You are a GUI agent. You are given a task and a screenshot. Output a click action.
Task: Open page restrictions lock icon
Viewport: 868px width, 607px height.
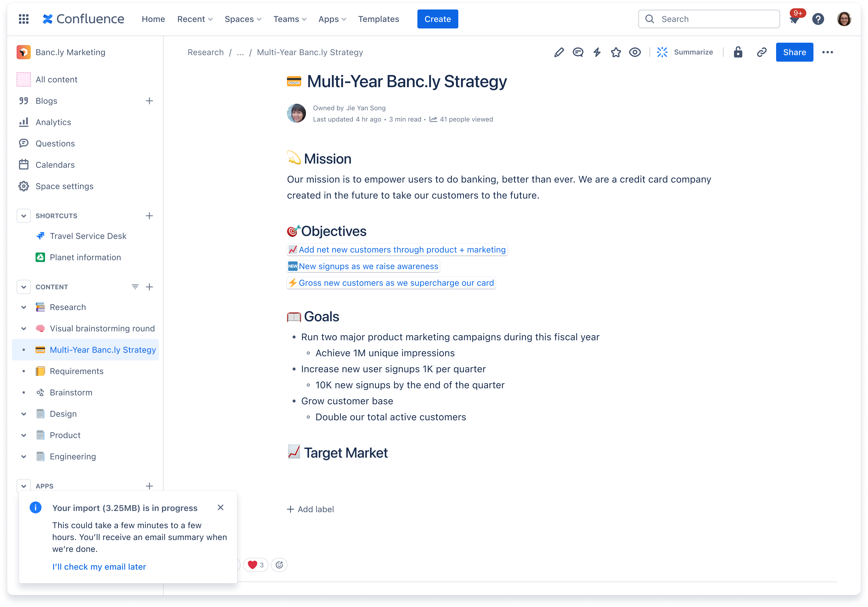pyautogui.click(x=738, y=52)
